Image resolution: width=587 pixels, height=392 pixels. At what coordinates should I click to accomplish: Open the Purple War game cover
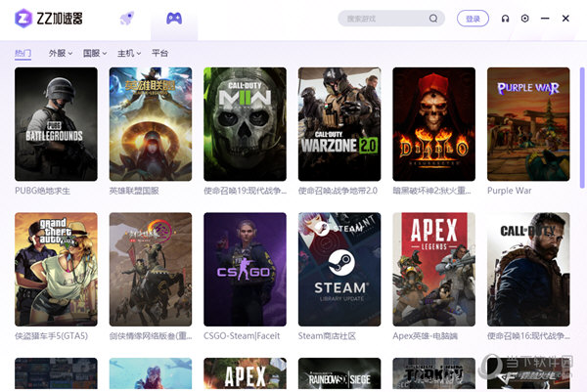pos(528,124)
